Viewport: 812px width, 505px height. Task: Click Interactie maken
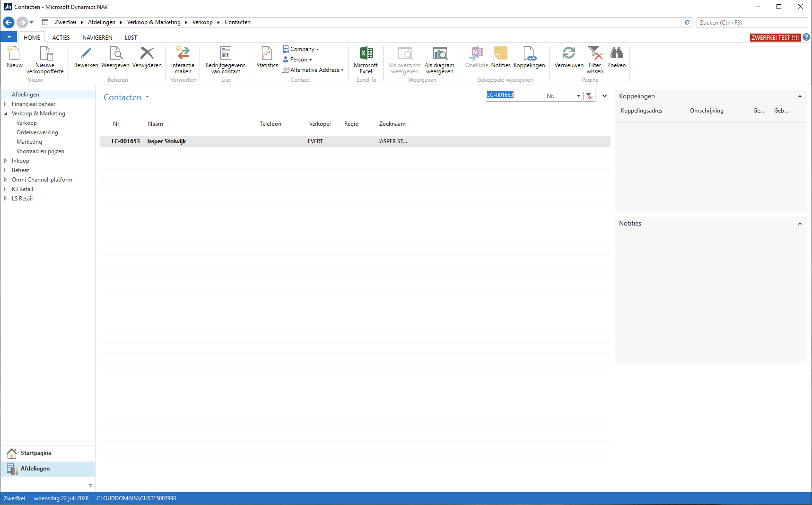183,60
